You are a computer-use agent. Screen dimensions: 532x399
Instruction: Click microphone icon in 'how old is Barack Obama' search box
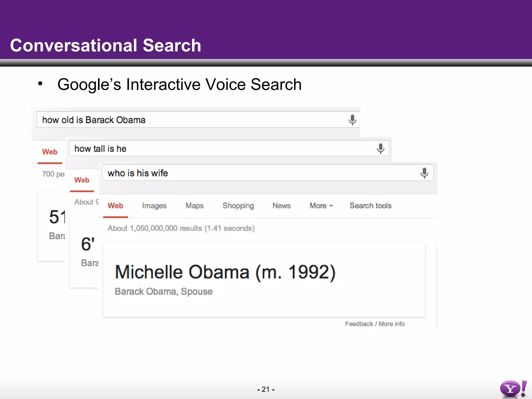coord(352,120)
